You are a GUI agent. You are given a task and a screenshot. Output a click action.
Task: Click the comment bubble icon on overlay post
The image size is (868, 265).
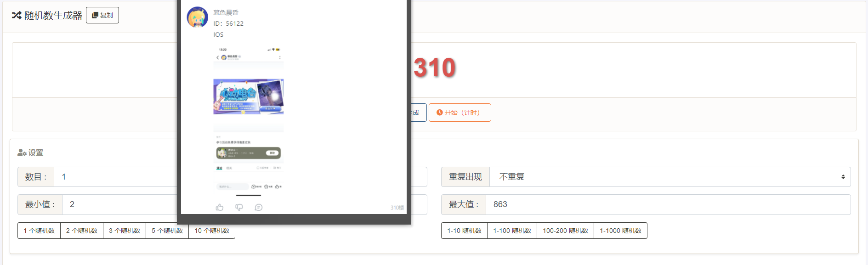(x=259, y=208)
